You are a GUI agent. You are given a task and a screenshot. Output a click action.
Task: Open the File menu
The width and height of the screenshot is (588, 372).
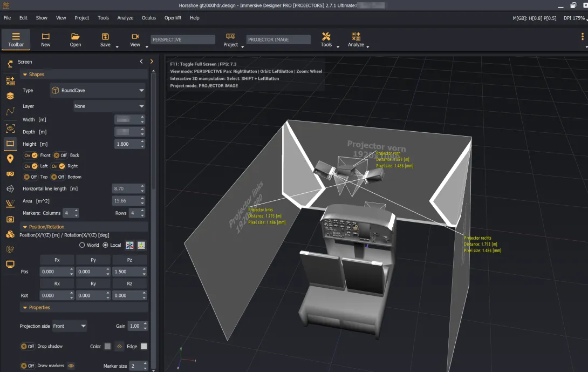pyautogui.click(x=7, y=18)
